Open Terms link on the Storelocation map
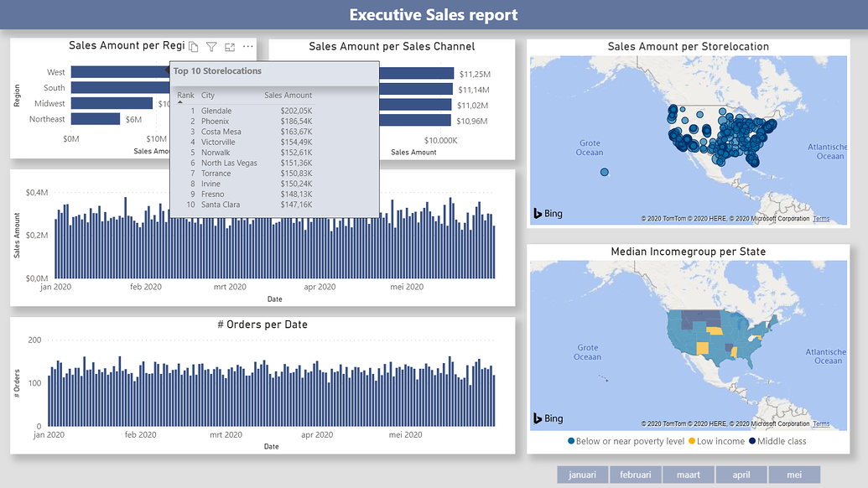The image size is (868, 488). (820, 218)
